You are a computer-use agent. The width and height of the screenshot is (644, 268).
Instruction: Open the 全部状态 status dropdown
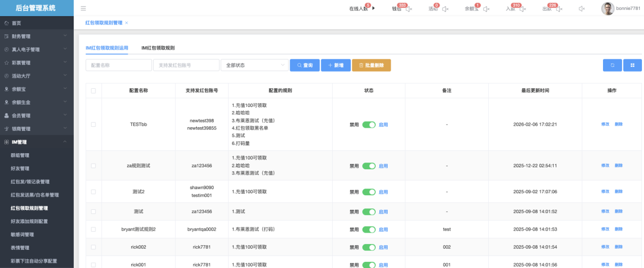[254, 65]
